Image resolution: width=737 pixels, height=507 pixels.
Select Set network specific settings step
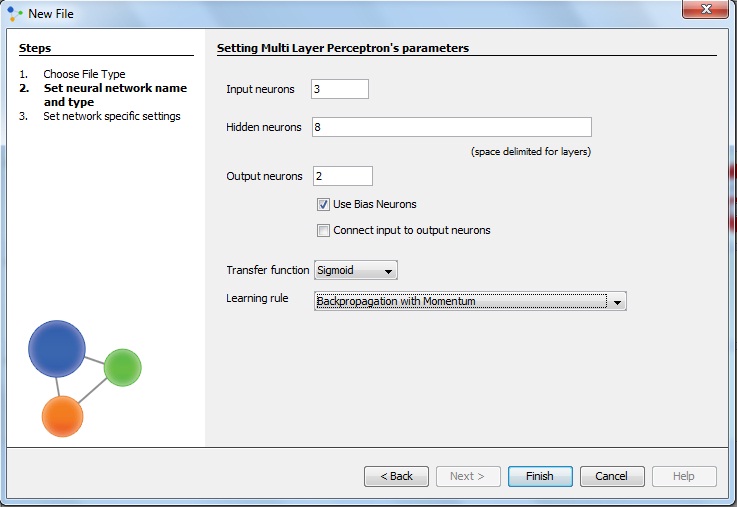[x=111, y=116]
